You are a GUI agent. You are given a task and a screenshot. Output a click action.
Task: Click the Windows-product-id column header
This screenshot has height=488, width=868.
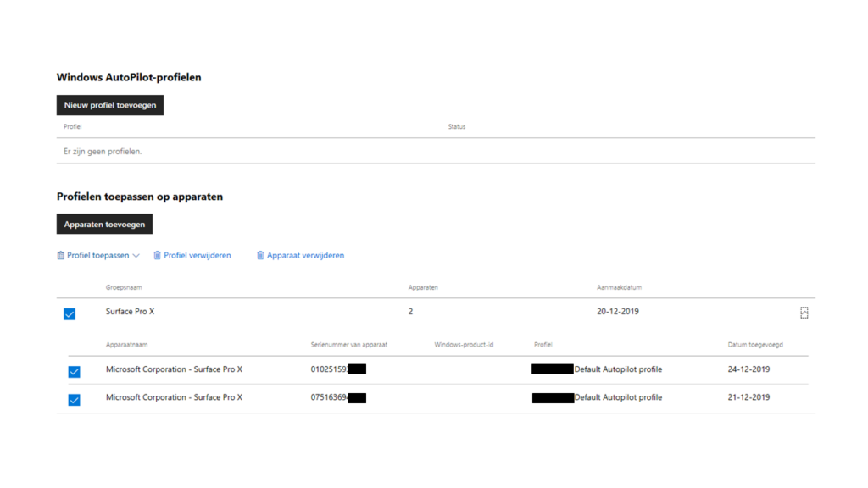pos(464,345)
